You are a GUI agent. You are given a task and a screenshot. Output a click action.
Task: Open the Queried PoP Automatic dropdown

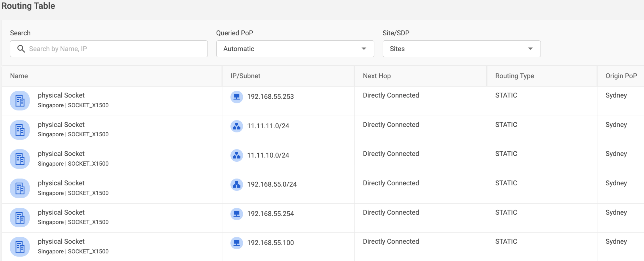tap(295, 49)
